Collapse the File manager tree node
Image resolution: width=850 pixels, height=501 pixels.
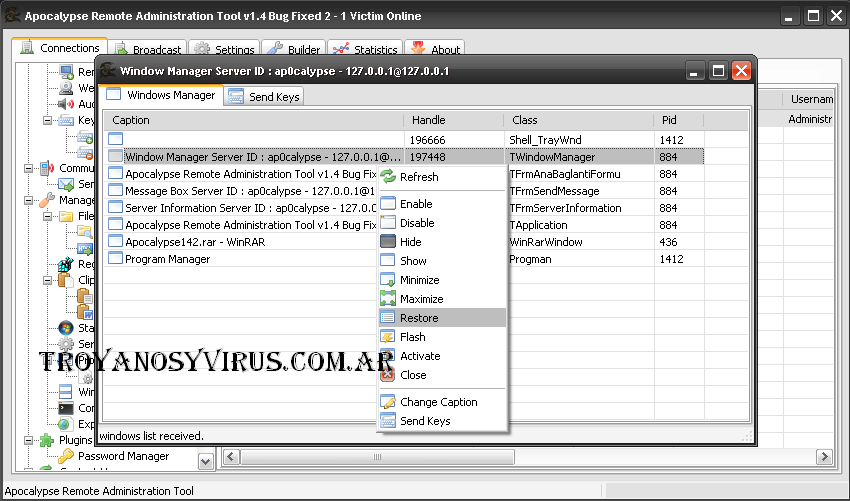point(48,216)
